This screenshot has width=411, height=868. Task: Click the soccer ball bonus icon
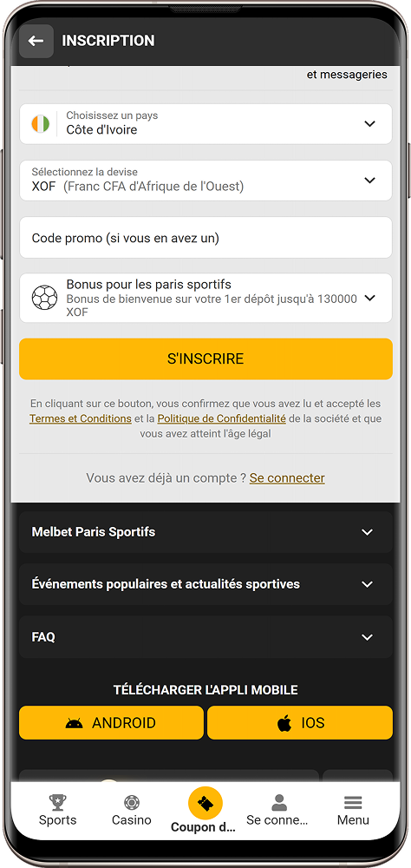(45, 298)
